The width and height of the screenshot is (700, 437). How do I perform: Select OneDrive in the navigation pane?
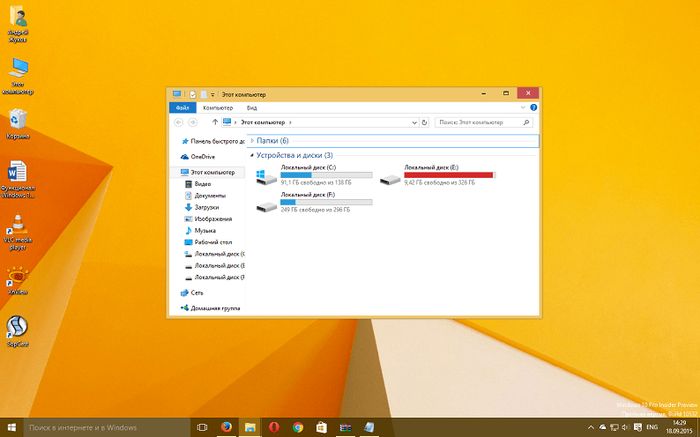tap(202, 157)
